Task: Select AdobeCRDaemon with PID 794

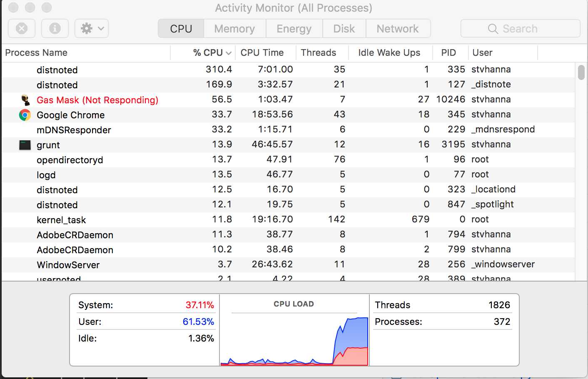Action: pos(288,234)
